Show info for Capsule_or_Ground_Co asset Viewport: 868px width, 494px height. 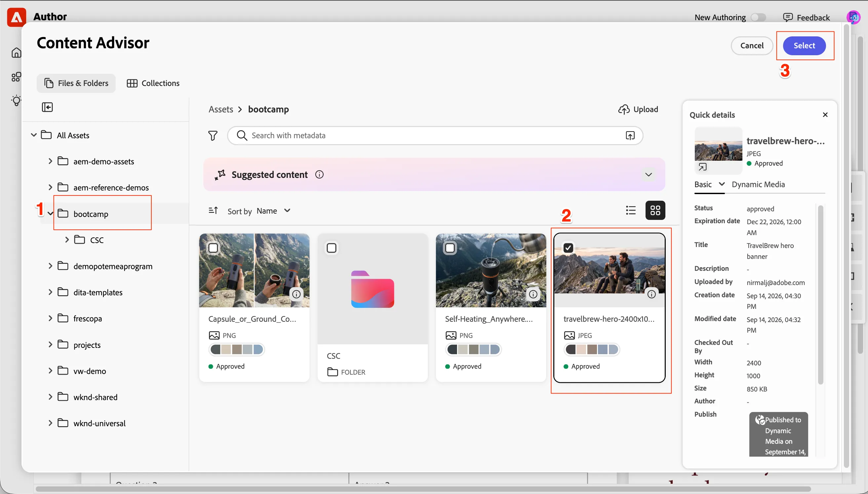tap(296, 294)
